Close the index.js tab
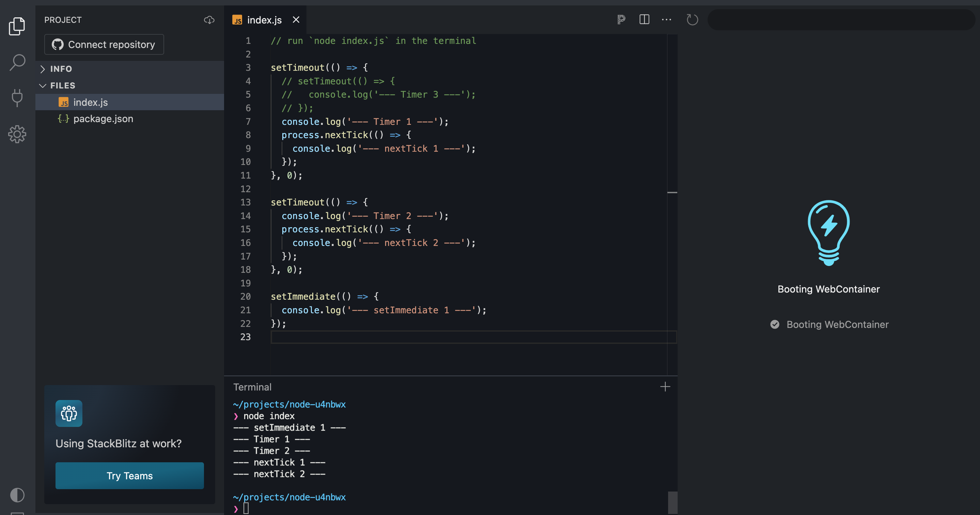This screenshot has height=515, width=980. point(296,20)
